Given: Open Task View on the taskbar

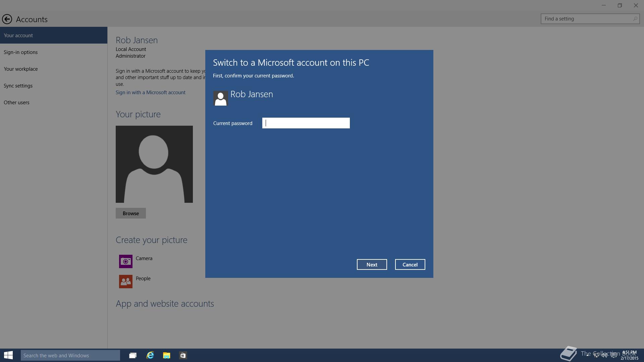Looking at the screenshot, I should 133,355.
